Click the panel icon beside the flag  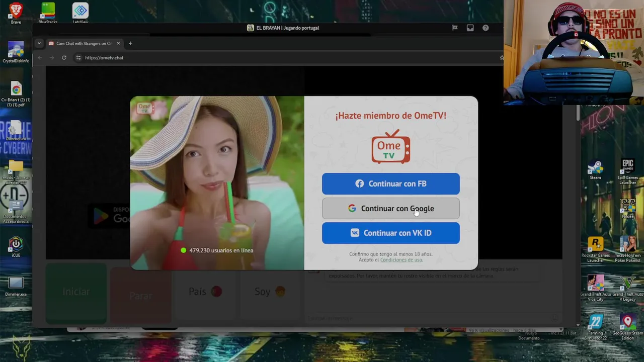tap(470, 28)
